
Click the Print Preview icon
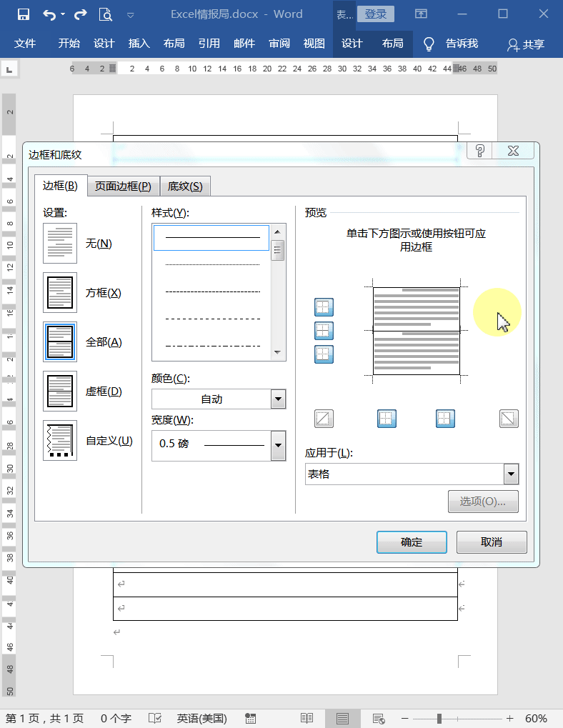(105, 14)
